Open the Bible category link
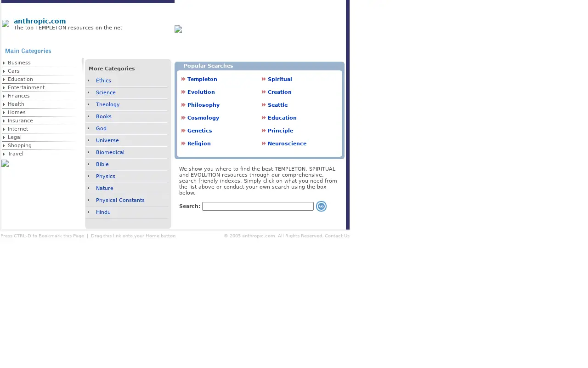 coord(102,165)
